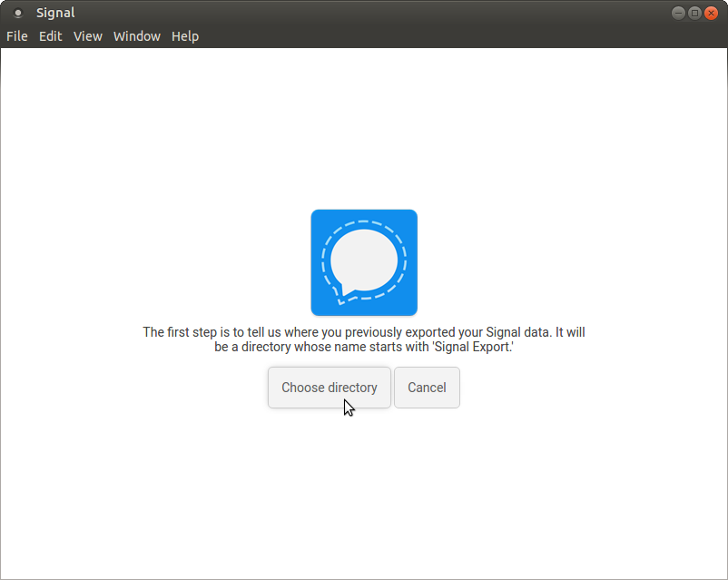
Task: Maximize the Signal window
Action: click(x=694, y=13)
